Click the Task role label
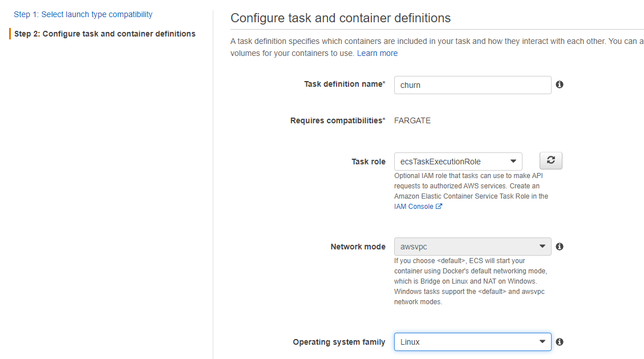Screen dimensions: 644x359 click(368, 162)
